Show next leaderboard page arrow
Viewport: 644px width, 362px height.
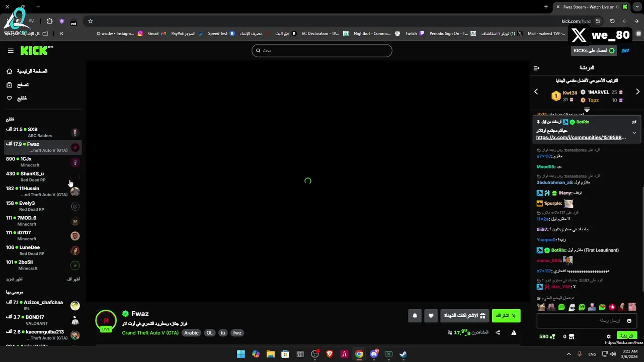coord(637,92)
